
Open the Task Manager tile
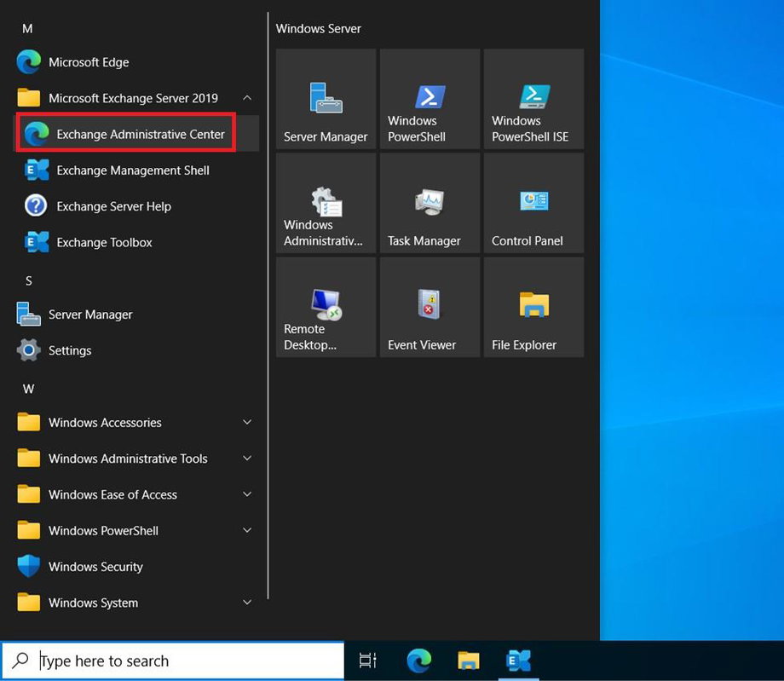(429, 204)
